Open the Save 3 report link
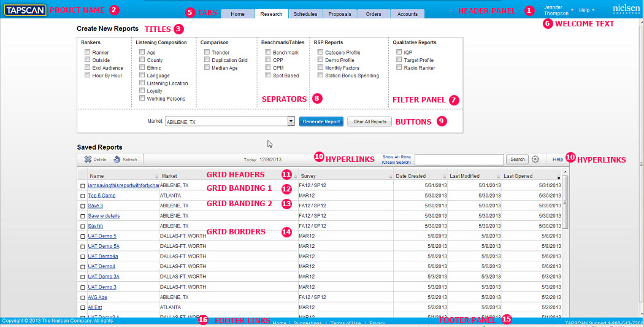Viewport: 644px width, 327px height. click(x=95, y=206)
